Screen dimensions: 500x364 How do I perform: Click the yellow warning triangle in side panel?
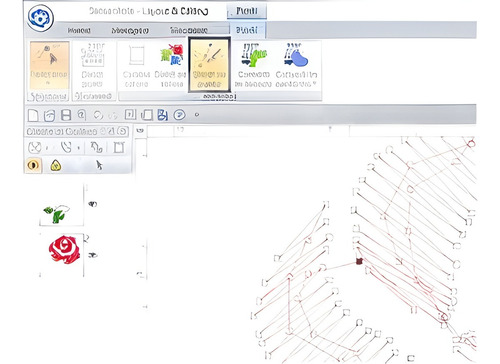coord(56,165)
